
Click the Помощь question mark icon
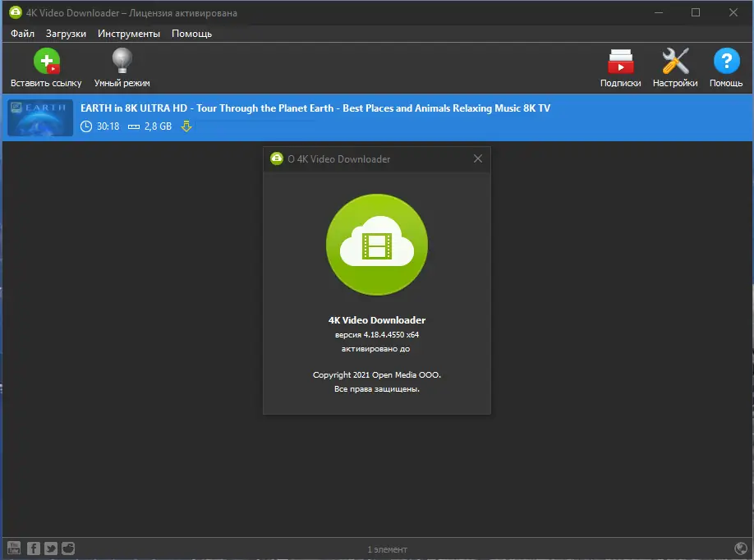pyautogui.click(x=726, y=61)
